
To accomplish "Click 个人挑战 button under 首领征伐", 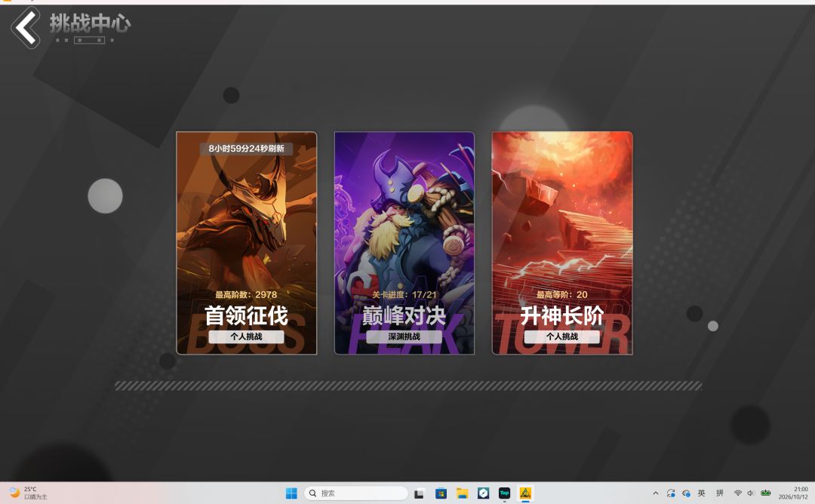I will pyautogui.click(x=246, y=337).
